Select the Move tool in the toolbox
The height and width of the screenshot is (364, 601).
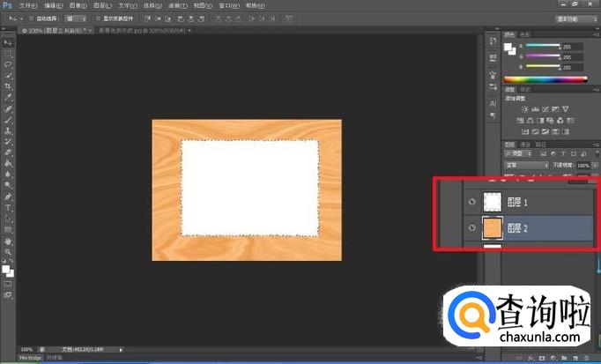coord(8,42)
